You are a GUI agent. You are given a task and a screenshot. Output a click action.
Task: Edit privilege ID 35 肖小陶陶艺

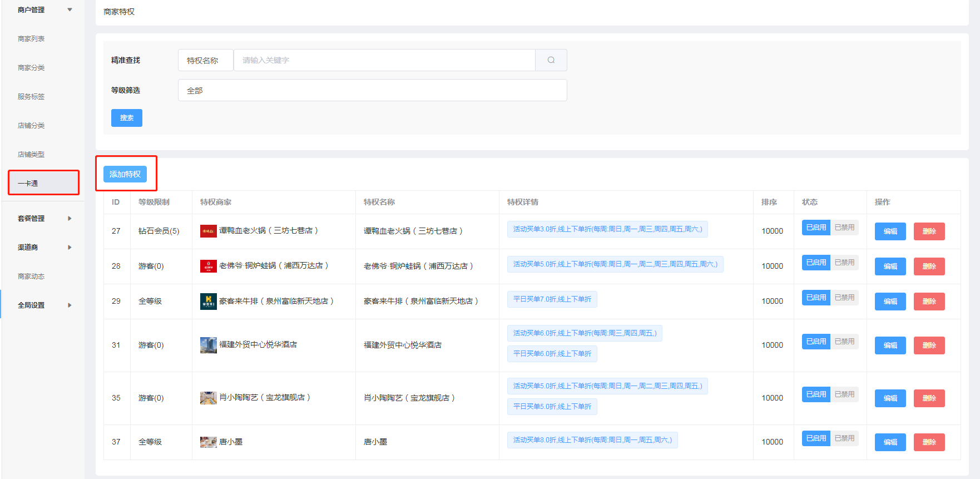tap(890, 398)
